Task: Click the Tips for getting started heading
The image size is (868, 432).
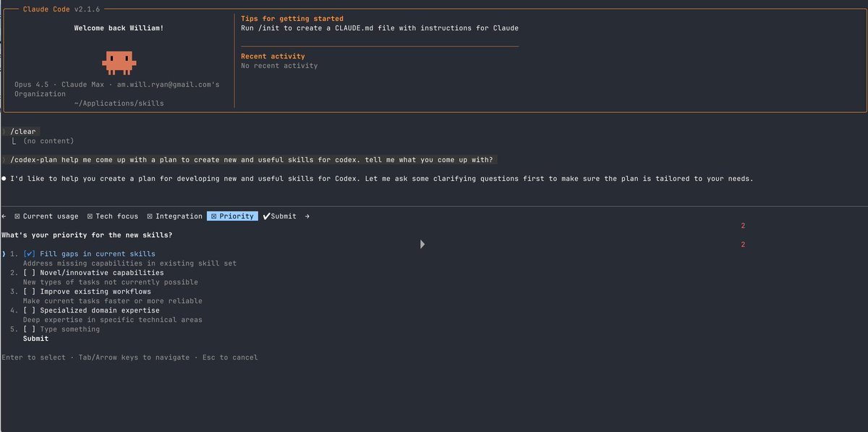Action: 292,19
